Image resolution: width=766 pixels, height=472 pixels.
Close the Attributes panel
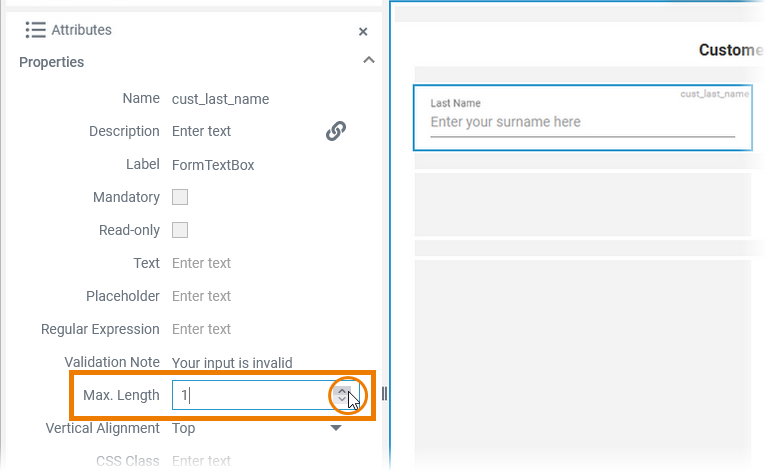coord(363,32)
